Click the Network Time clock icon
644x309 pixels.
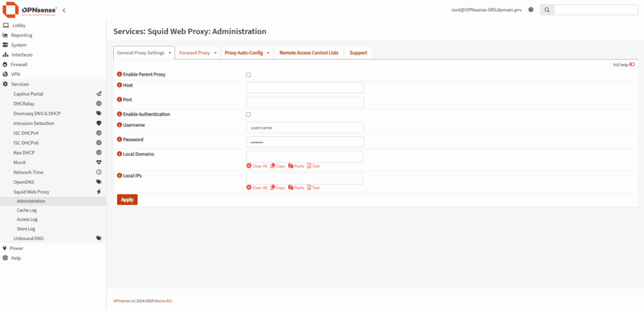point(99,172)
